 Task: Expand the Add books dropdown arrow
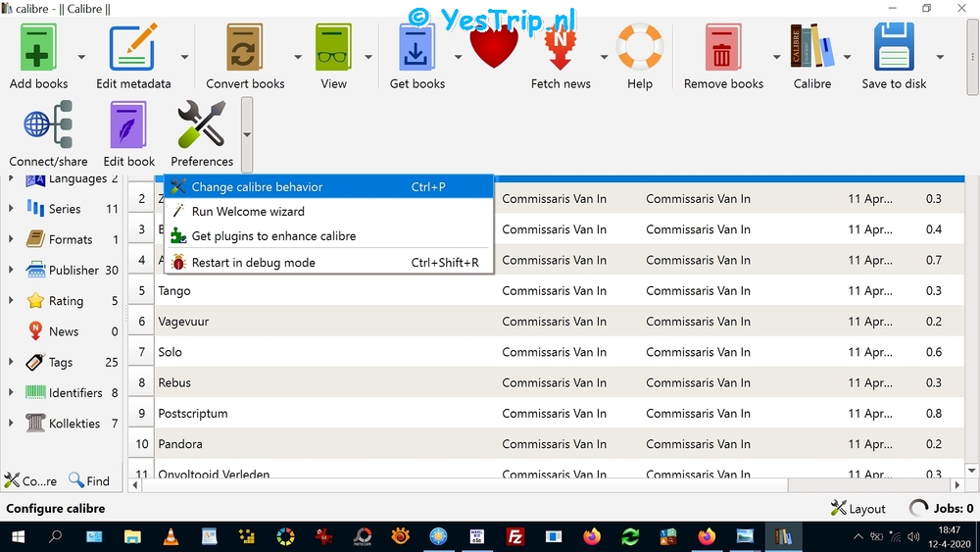81,57
